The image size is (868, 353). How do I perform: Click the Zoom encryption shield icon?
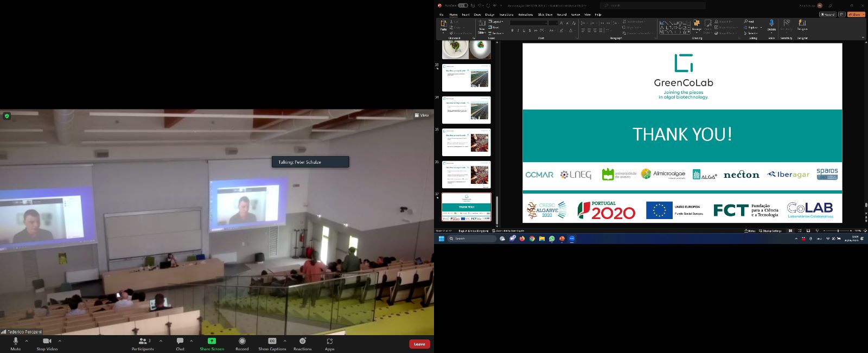click(7, 115)
